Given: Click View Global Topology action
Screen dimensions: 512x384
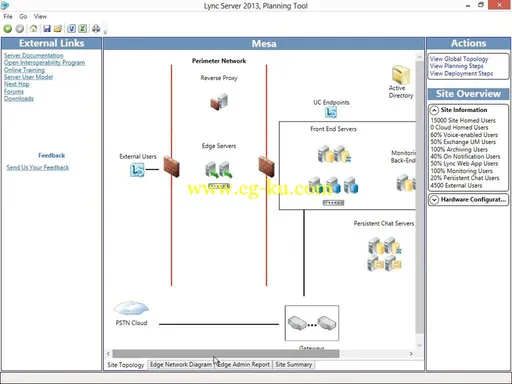Looking at the screenshot, I should [x=459, y=59].
